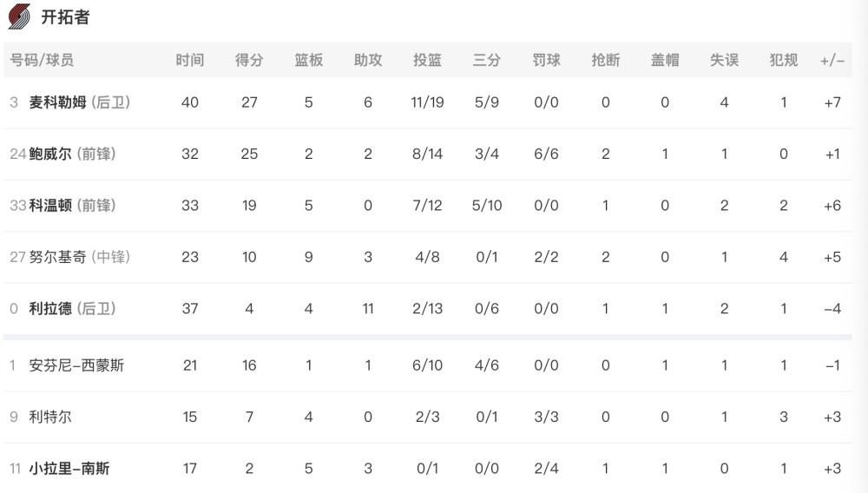
Task: Select the 投篮 column header
Action: [x=427, y=60]
